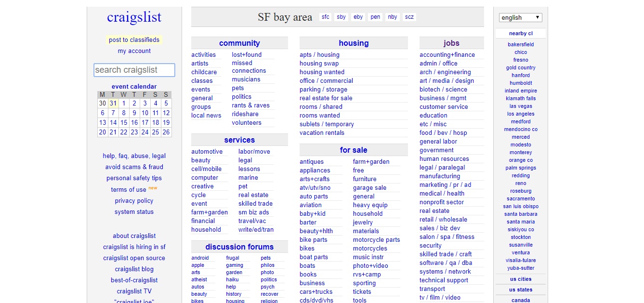Open craigslist TV link
The image size is (644, 303).
pos(134,291)
